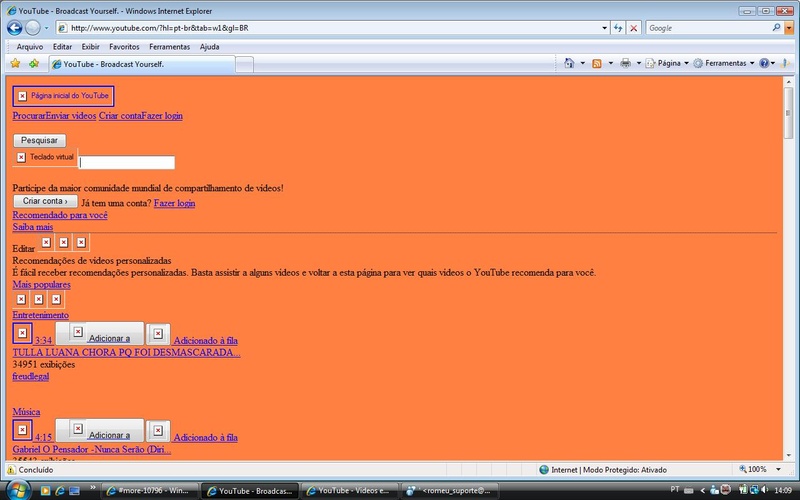
Task: Click the red Stop loading icon
Action: 633,28
